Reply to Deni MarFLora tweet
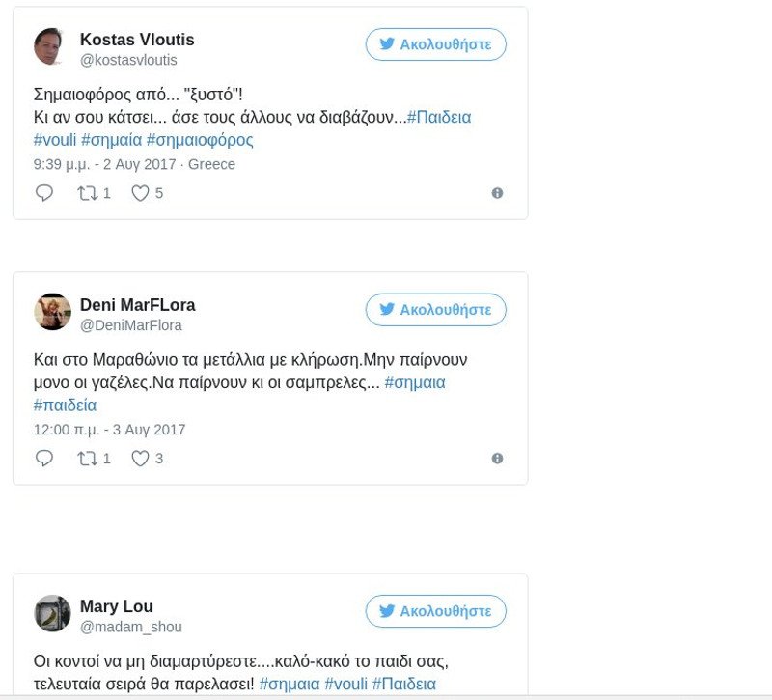Viewport: 772px width, 700px height. pyautogui.click(x=44, y=458)
